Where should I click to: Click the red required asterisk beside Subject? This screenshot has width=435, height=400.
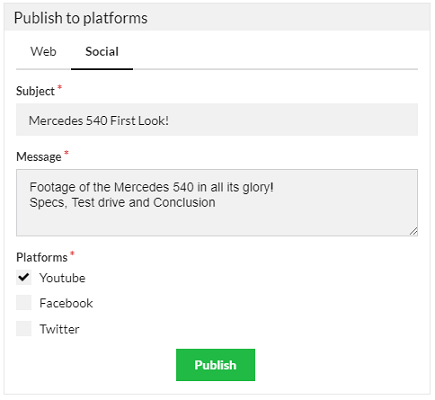(60, 87)
